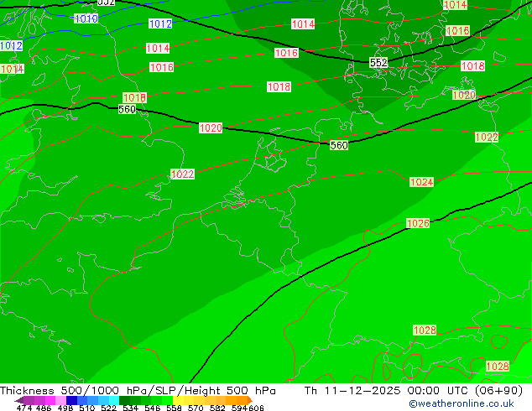Click the red 1024 isobar label
Image resolution: width=532 pixels, height=411 pixels.
[x=421, y=182]
